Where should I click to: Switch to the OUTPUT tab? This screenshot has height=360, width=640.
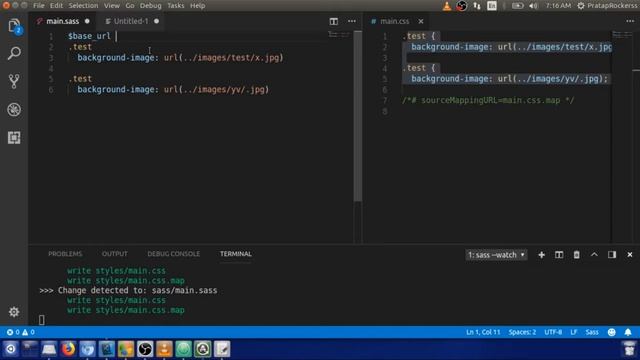(x=115, y=254)
